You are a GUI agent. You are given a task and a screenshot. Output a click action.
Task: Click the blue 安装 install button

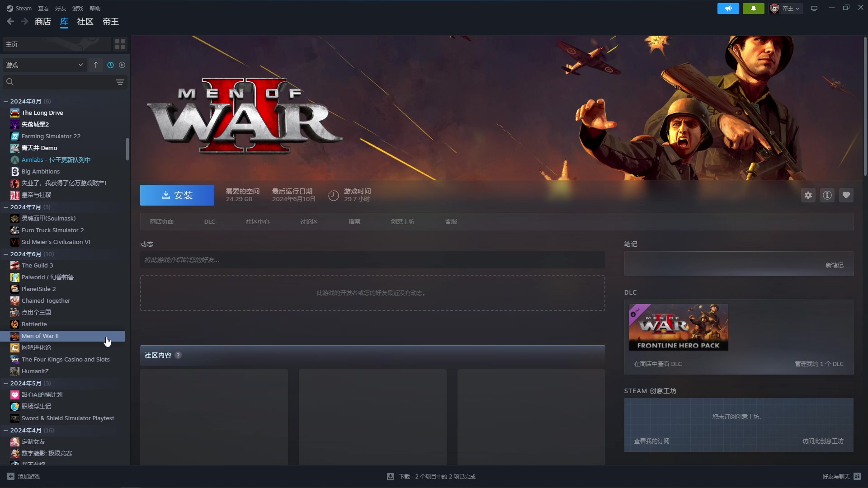click(177, 195)
